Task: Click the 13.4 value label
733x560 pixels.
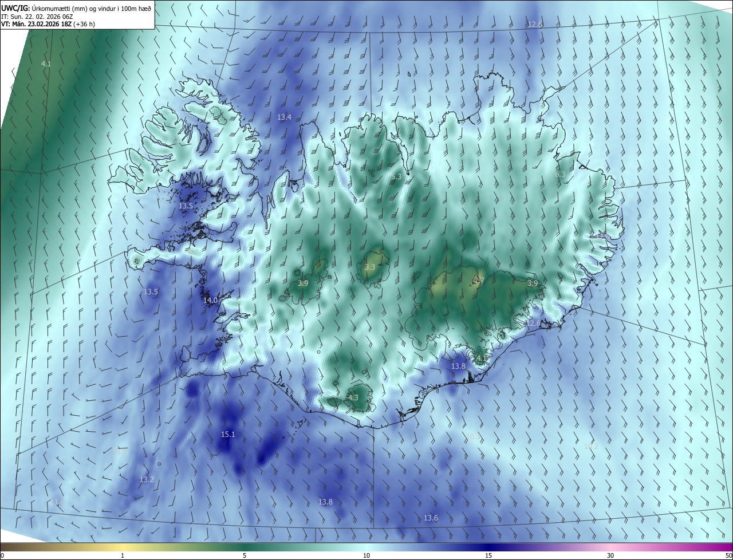Action: point(284,117)
